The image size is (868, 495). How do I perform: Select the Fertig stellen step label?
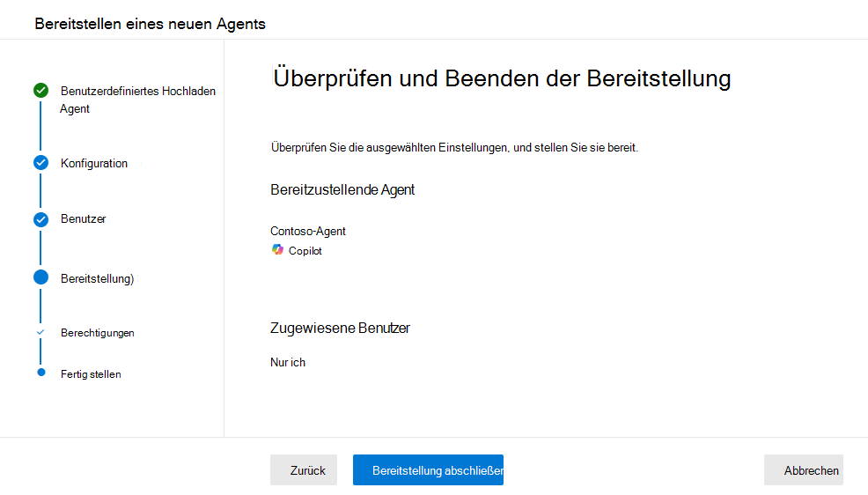pos(91,374)
